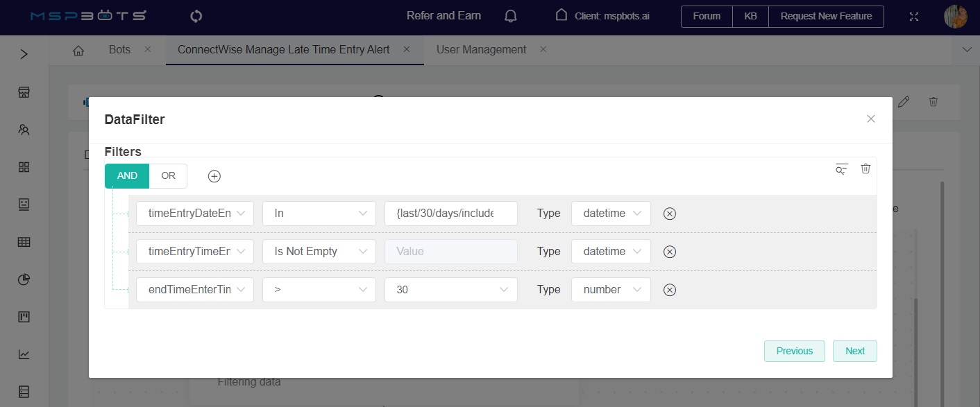Open the notifications bell icon
This screenshot has height=407, width=980.
[x=510, y=15]
